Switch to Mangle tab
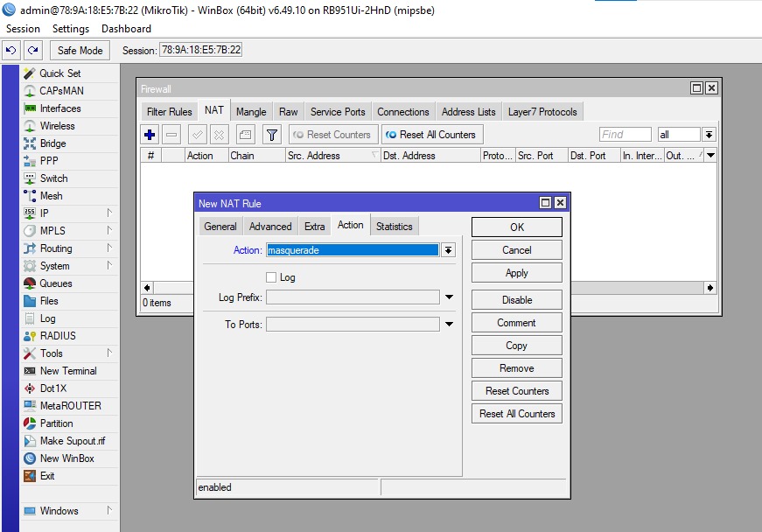762x532 pixels. click(x=251, y=112)
